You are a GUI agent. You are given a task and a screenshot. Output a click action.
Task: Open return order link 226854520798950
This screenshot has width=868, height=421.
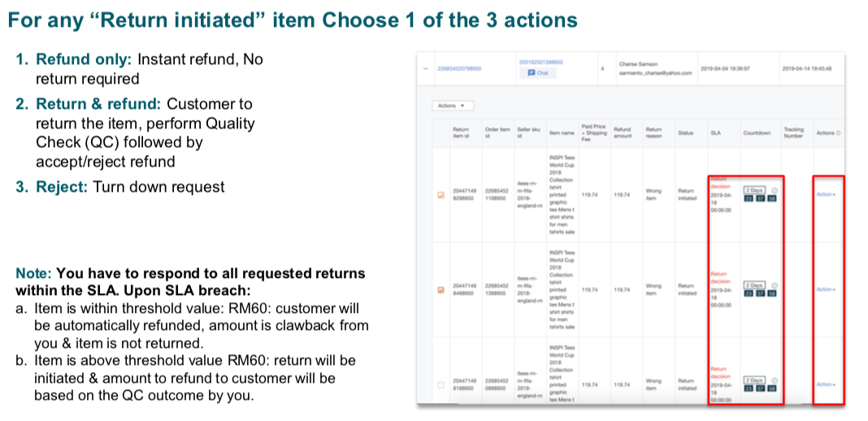click(x=459, y=68)
